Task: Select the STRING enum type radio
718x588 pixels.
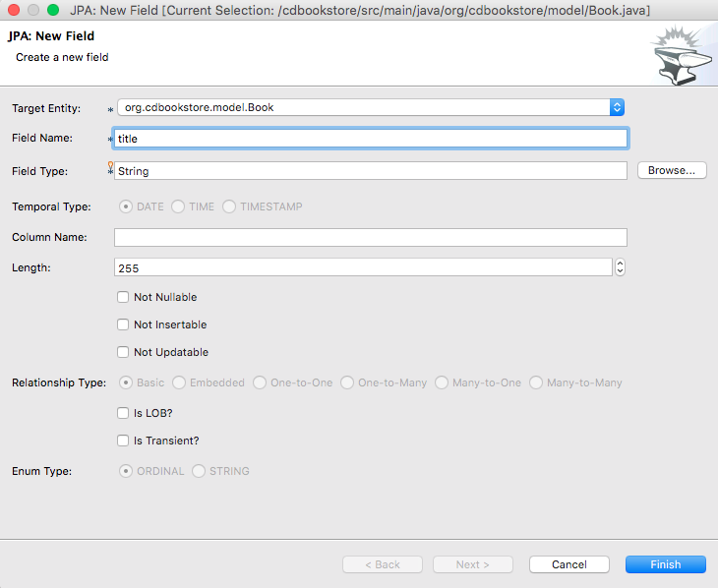Action: click(x=199, y=471)
